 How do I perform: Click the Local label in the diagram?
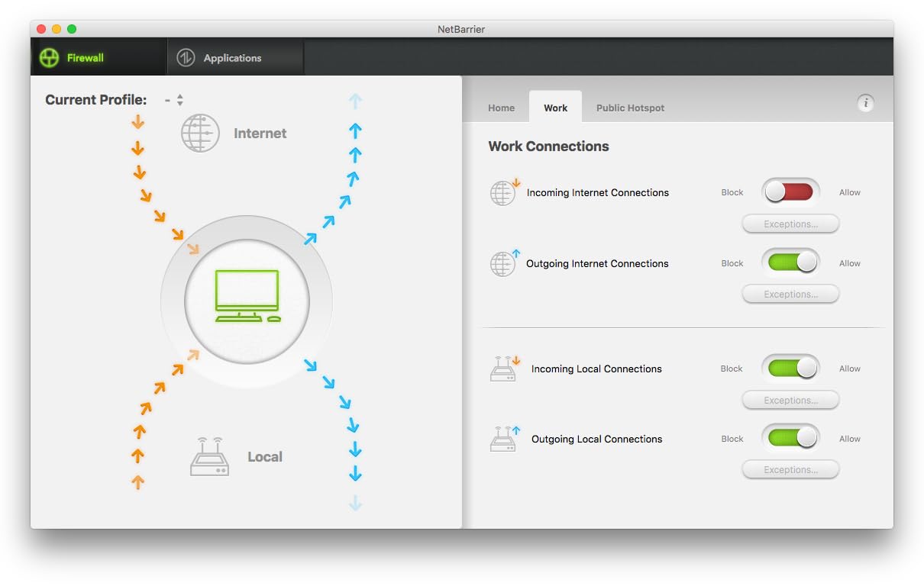[265, 457]
